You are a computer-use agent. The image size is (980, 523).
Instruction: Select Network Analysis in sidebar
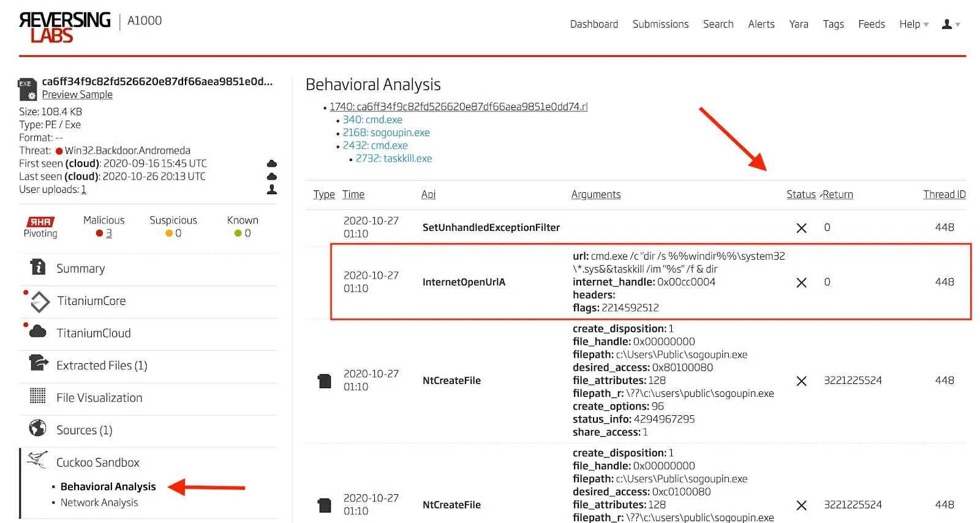[99, 503]
